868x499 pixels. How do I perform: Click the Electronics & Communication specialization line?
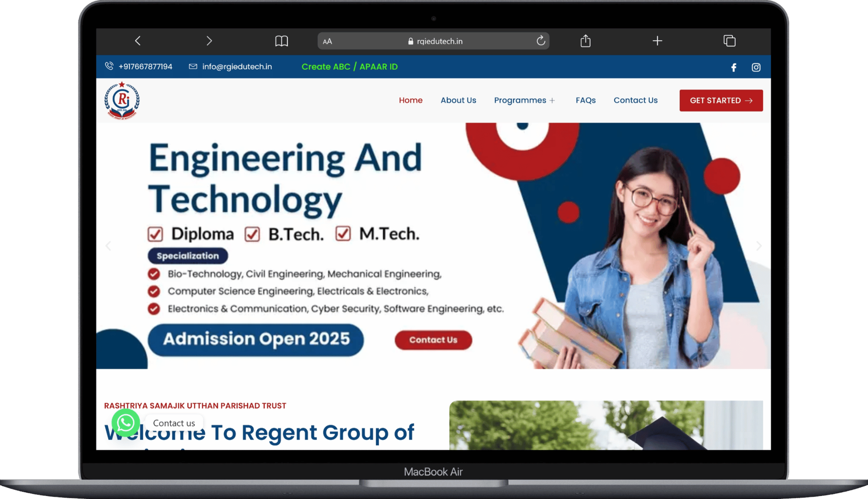[336, 309]
